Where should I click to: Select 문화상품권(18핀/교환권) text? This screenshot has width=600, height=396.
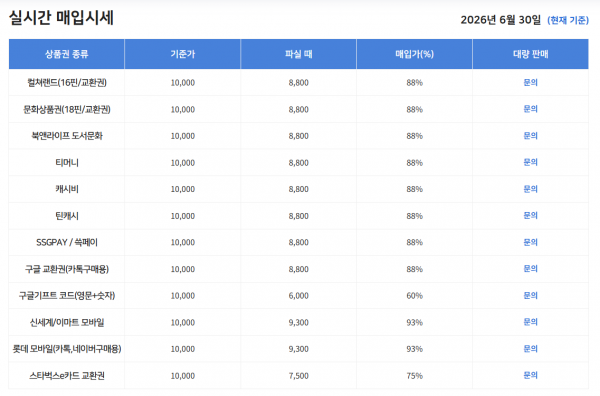point(67,109)
